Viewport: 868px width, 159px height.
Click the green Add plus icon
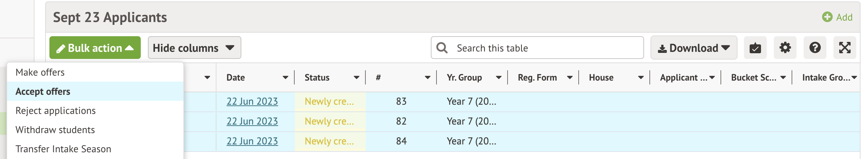(827, 17)
